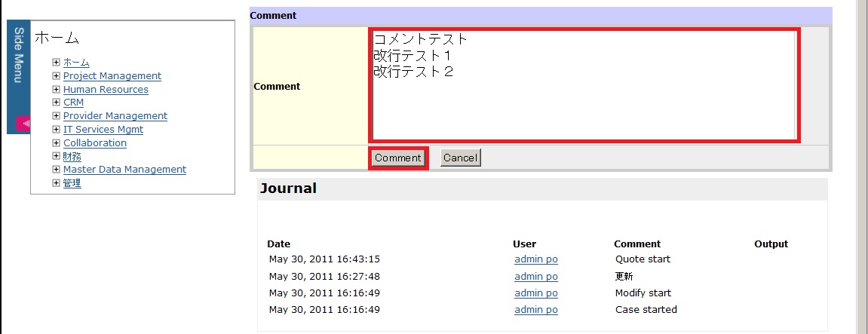Select the Case started journal comment
868x334 pixels.
646,310
